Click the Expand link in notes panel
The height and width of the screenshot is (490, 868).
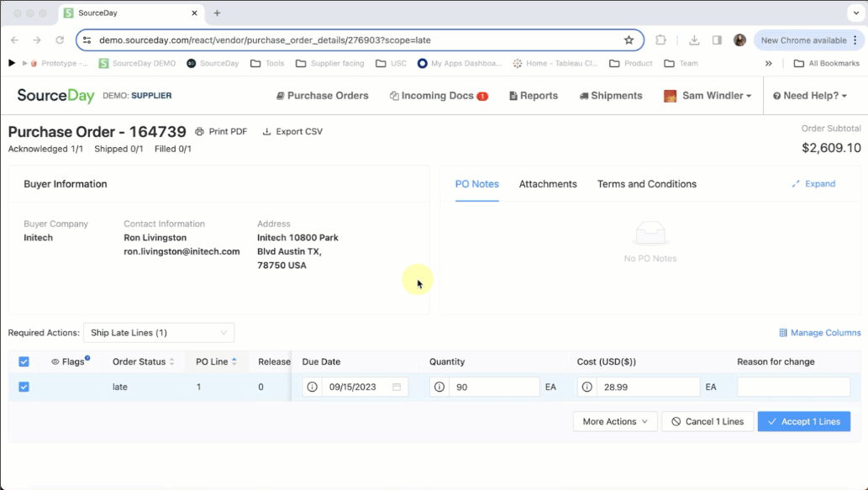pyautogui.click(x=813, y=184)
